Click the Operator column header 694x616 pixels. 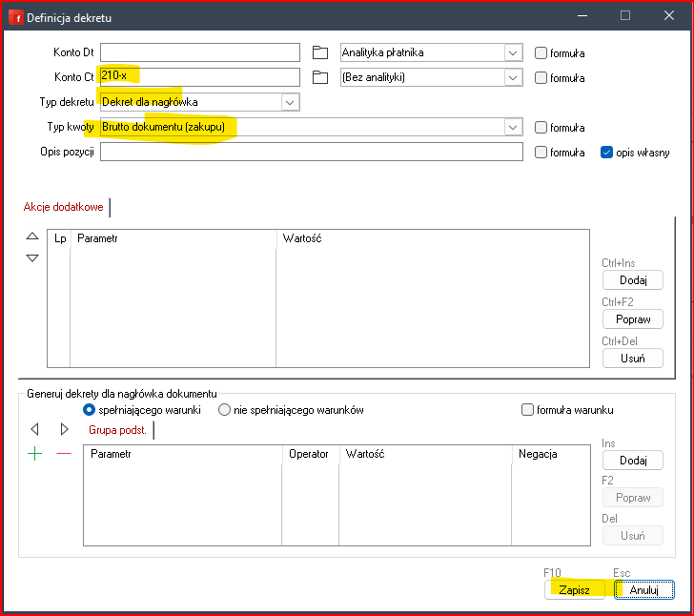310,454
